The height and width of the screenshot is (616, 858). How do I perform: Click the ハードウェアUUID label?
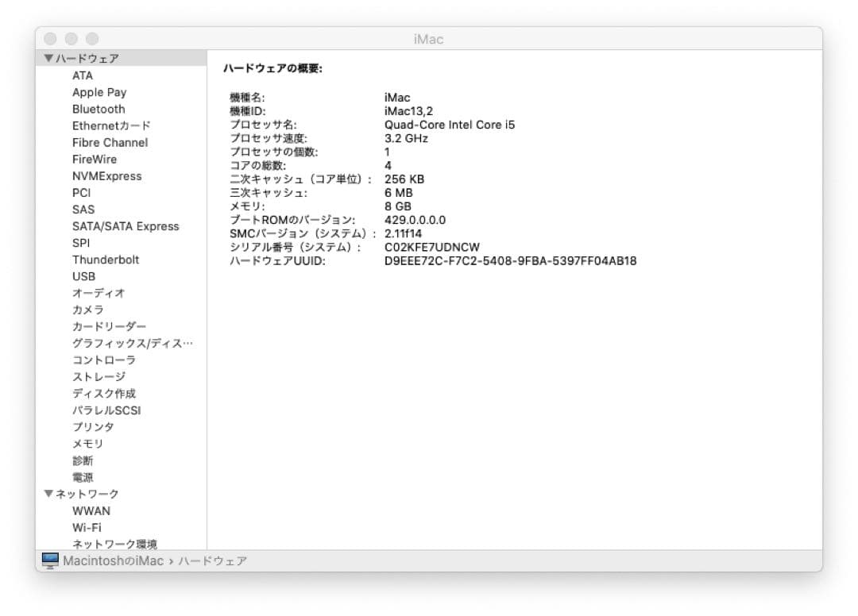pos(277,260)
